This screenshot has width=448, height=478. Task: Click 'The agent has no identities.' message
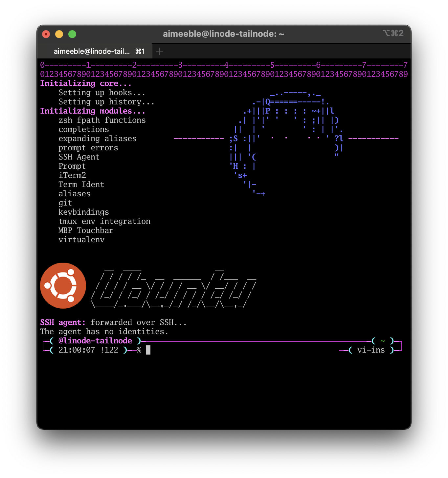104,332
